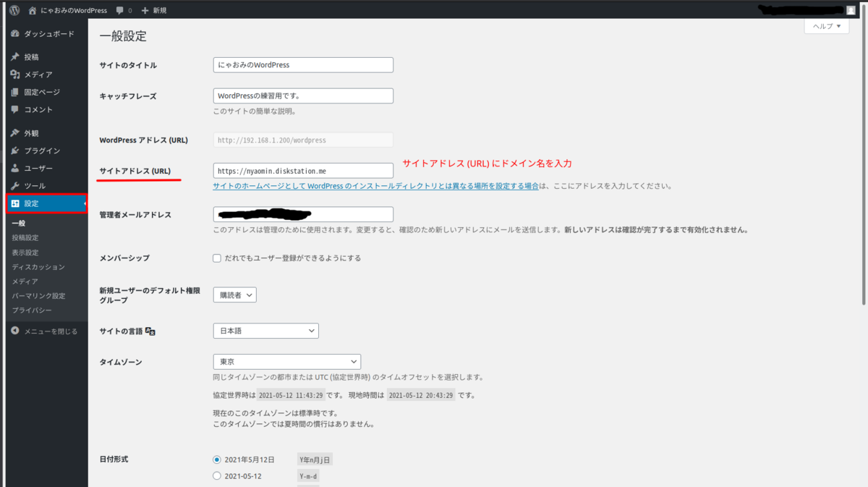868x487 pixels.
Task: Click the サイトアドレス (URL) input field
Action: click(303, 171)
